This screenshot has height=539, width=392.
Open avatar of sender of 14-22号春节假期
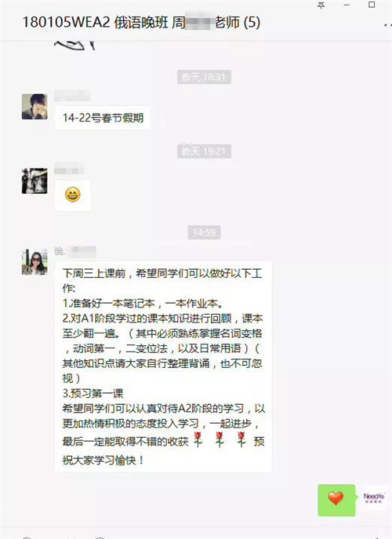34,107
